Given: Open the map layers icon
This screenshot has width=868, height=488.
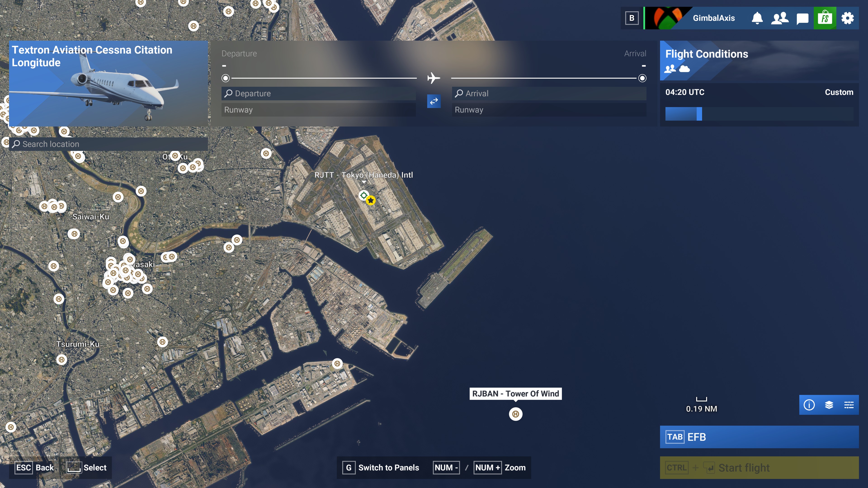Looking at the screenshot, I should pyautogui.click(x=829, y=405).
